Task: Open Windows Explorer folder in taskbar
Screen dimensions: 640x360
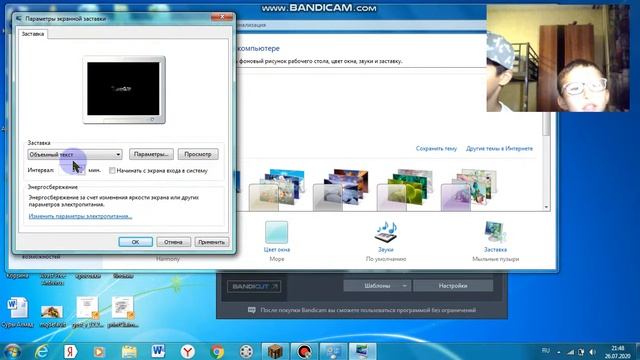Action: tap(129, 351)
